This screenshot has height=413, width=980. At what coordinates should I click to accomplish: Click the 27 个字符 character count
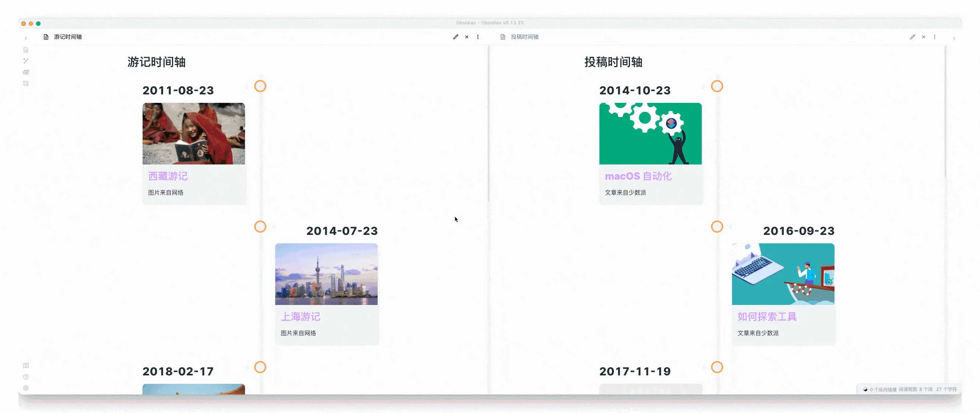946,389
